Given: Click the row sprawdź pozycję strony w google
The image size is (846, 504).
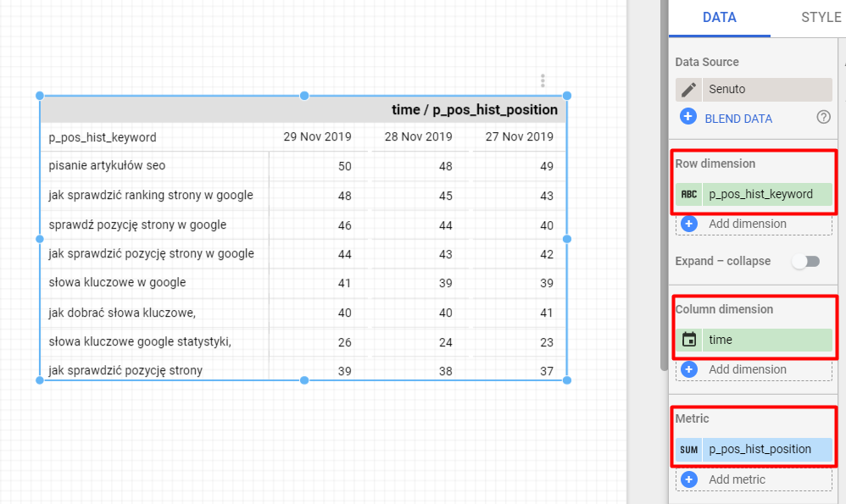Looking at the screenshot, I should [303, 224].
